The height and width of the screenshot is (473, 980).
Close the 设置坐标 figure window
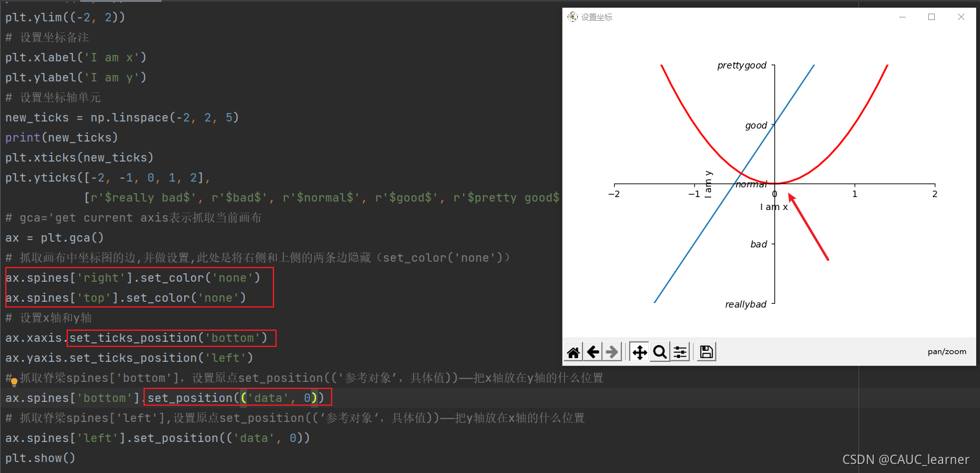pyautogui.click(x=961, y=17)
